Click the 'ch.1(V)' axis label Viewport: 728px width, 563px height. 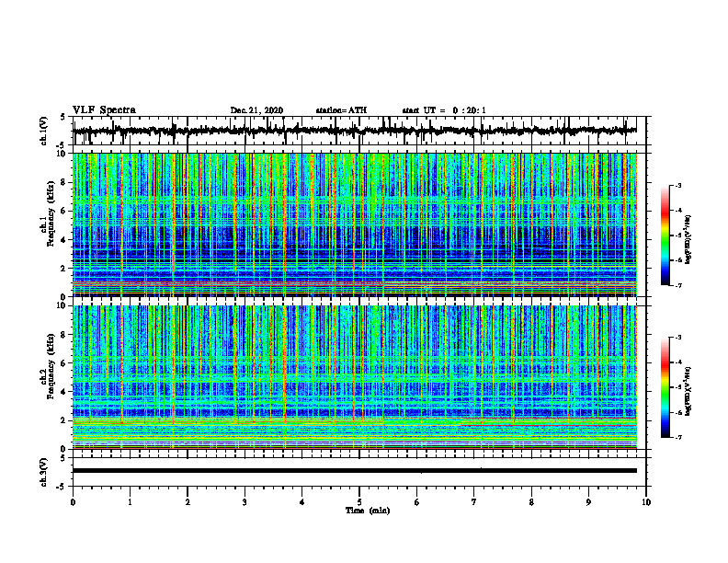point(44,131)
